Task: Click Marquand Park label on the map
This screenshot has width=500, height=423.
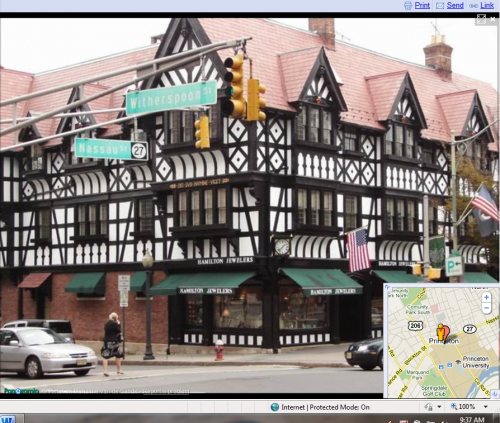Action: [x=417, y=375]
